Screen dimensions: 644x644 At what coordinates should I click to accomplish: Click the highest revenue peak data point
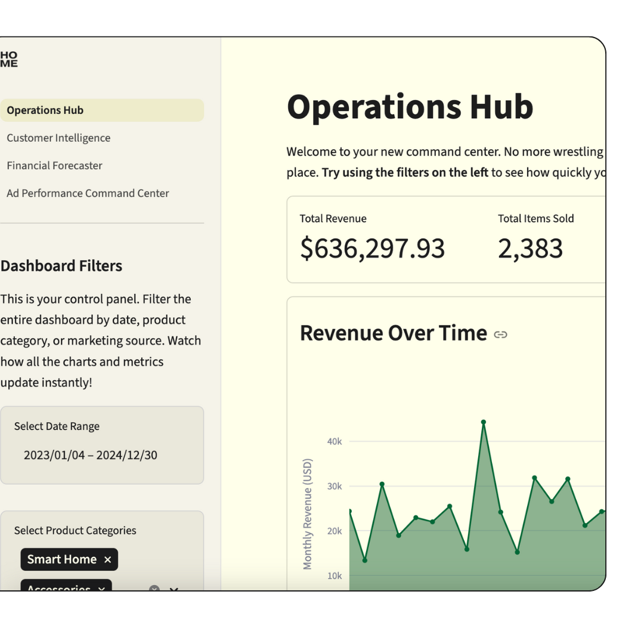coord(484,422)
